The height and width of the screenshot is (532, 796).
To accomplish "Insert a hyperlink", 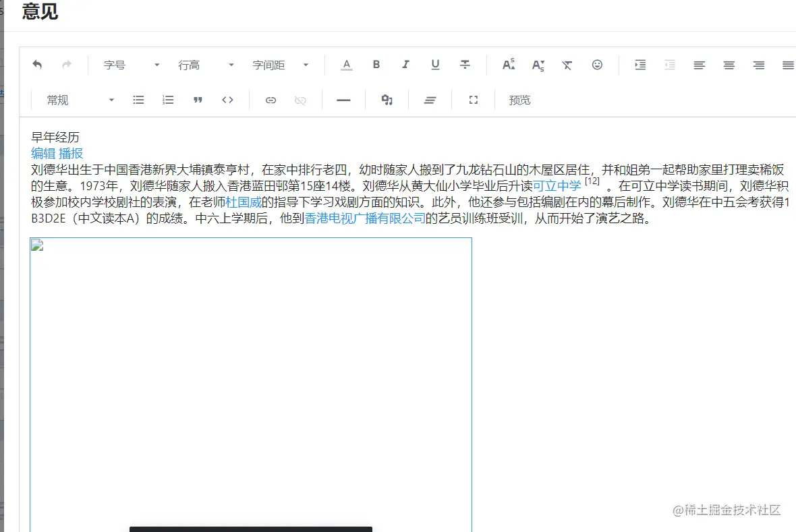I will [x=271, y=100].
